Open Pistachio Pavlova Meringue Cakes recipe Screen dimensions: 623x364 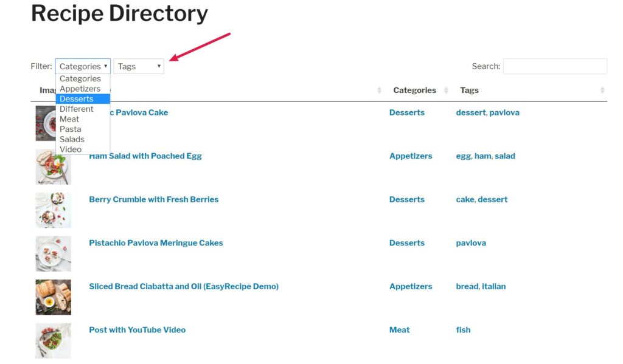click(x=156, y=243)
